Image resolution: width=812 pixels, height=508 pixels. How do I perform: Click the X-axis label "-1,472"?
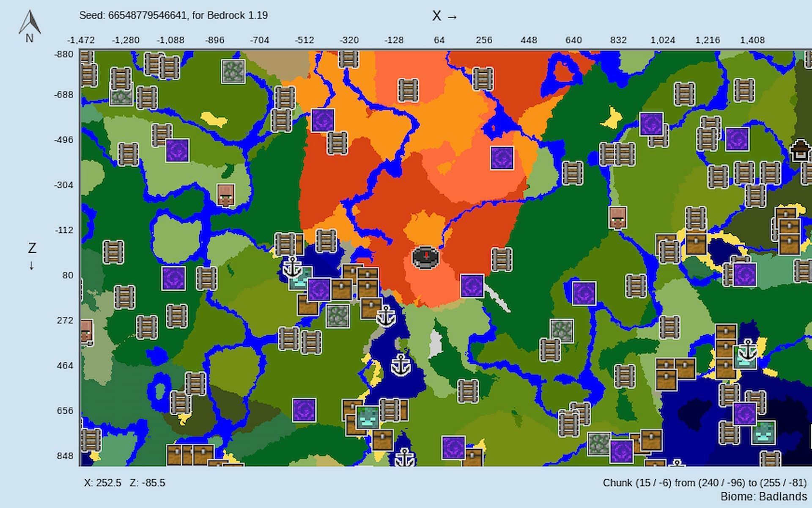click(81, 40)
